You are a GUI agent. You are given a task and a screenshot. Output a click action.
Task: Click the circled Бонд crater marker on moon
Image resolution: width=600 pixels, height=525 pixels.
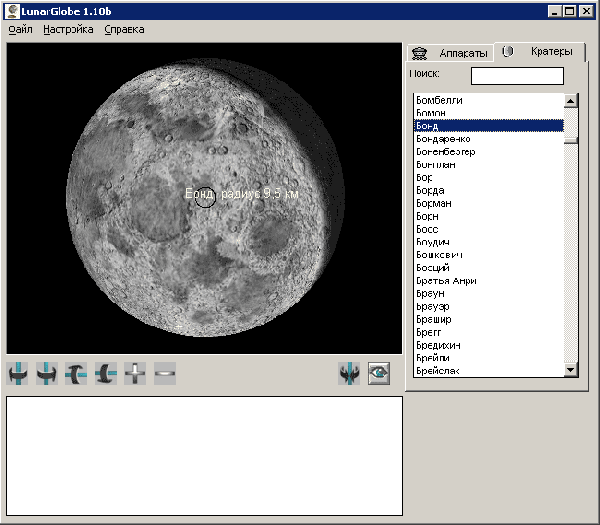[x=205, y=198]
